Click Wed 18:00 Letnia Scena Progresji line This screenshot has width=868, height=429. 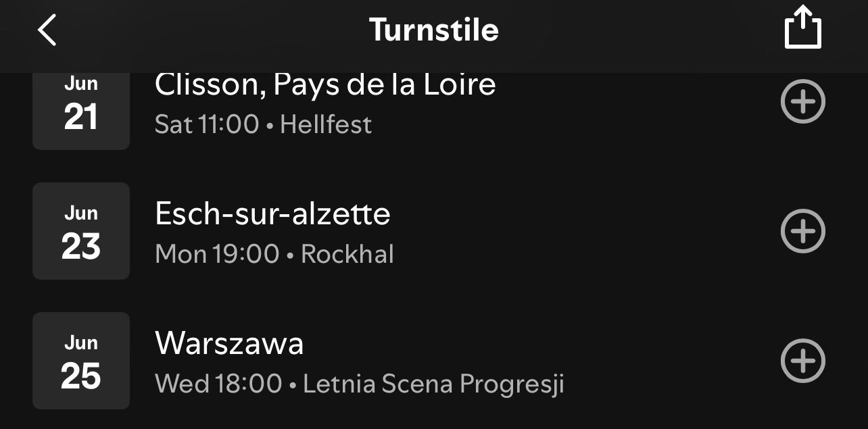tap(360, 384)
